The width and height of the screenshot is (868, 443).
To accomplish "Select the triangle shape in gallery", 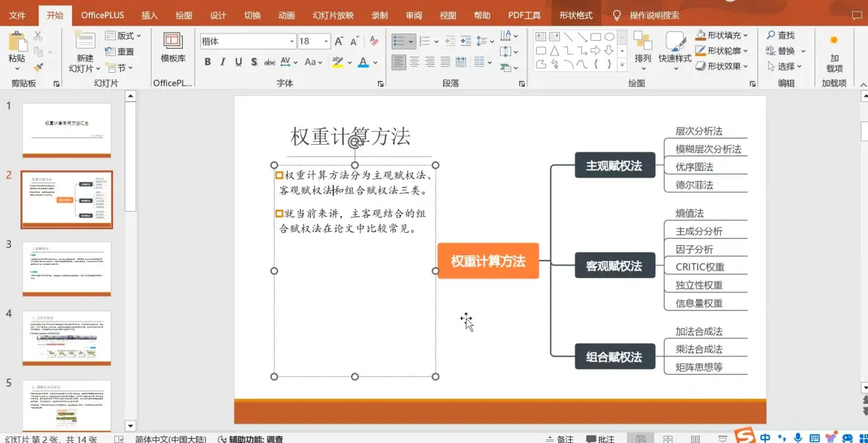I will pyautogui.click(x=555, y=50).
